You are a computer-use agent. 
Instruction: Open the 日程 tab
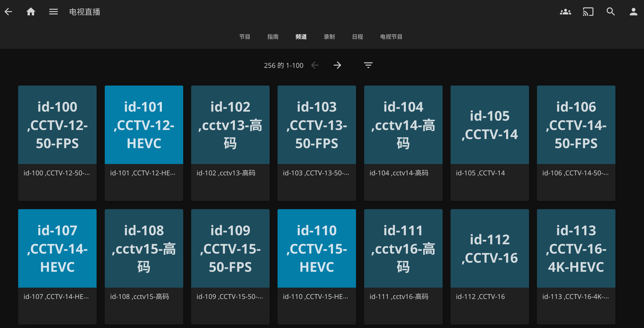(357, 37)
